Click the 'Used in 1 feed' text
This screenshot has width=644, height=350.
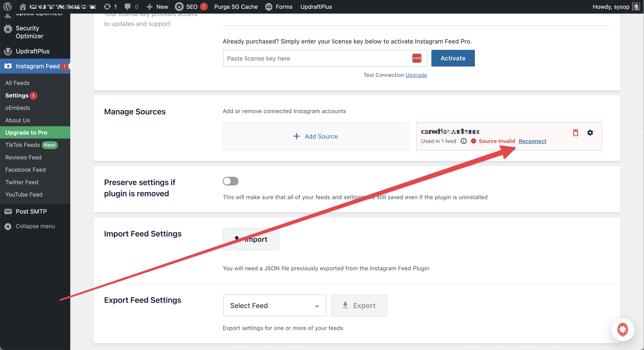pyautogui.click(x=438, y=141)
